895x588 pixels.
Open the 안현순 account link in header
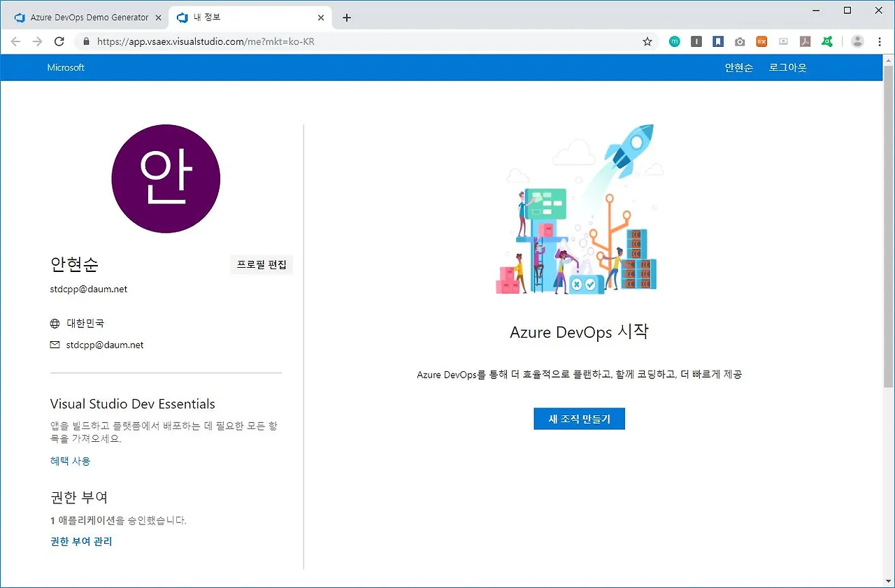tap(739, 68)
